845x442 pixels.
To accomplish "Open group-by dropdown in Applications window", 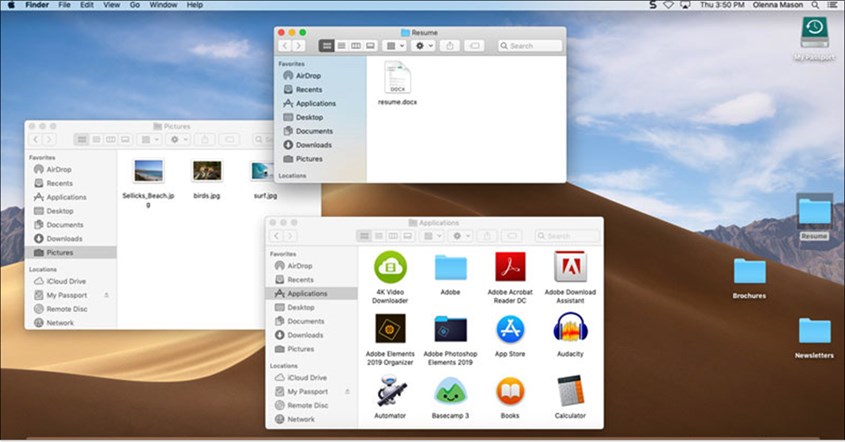I will pos(433,236).
